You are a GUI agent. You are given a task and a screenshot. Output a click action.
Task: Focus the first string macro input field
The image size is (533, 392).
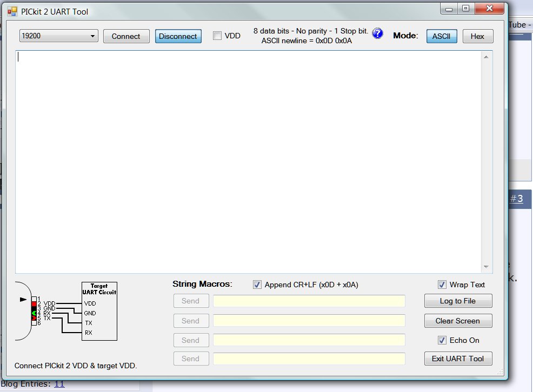tap(309, 301)
